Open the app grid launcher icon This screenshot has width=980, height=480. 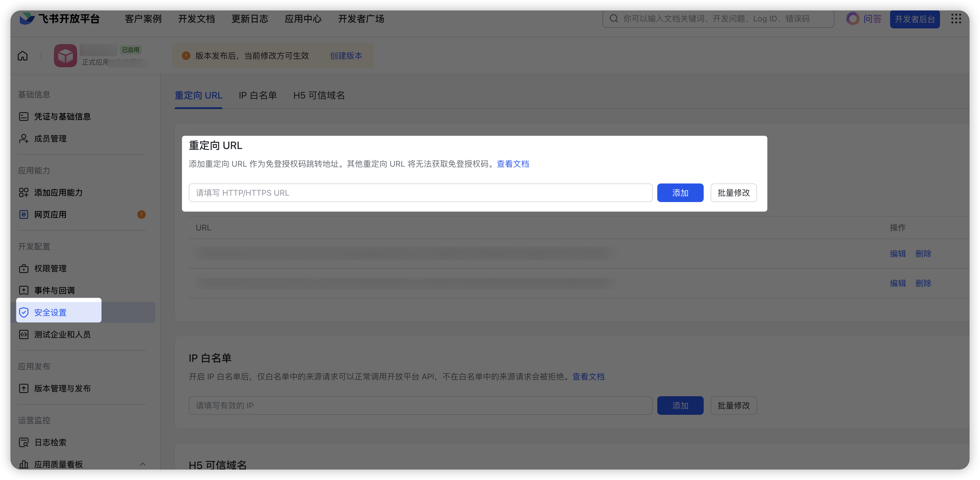tap(956, 19)
